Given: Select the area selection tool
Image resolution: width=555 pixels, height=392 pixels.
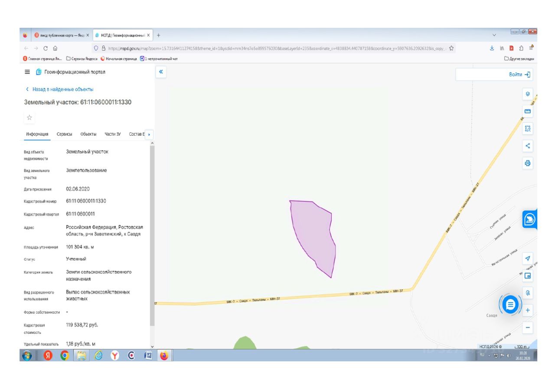Looking at the screenshot, I should [x=528, y=129].
